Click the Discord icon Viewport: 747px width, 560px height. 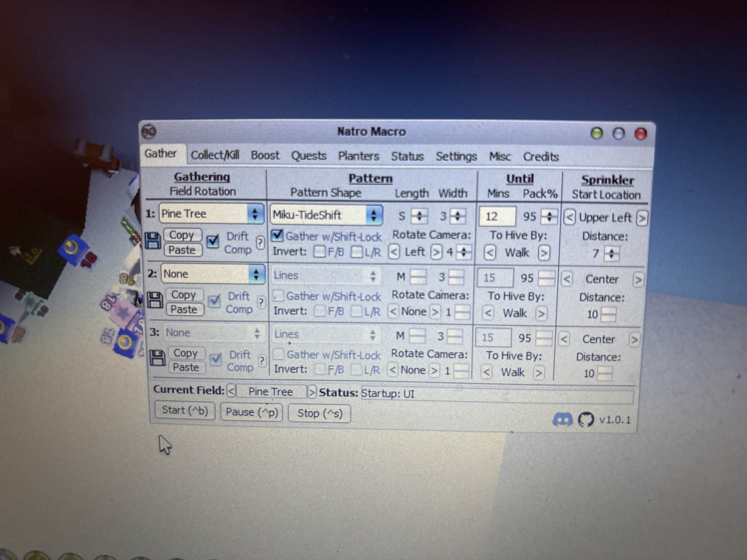[x=563, y=420]
